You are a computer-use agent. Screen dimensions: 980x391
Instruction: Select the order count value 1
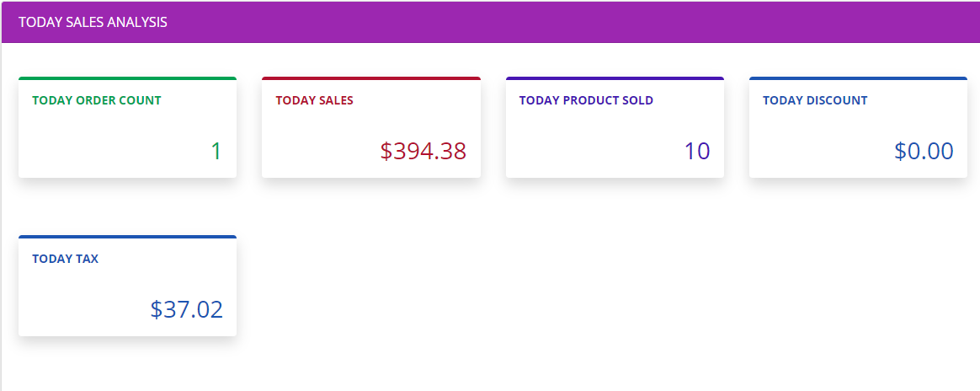[x=216, y=152]
